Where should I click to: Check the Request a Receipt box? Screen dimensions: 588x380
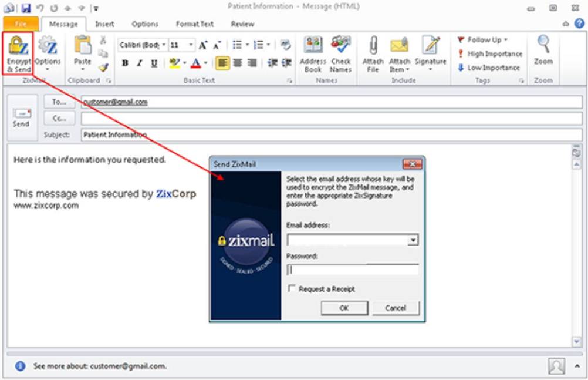pyautogui.click(x=292, y=288)
